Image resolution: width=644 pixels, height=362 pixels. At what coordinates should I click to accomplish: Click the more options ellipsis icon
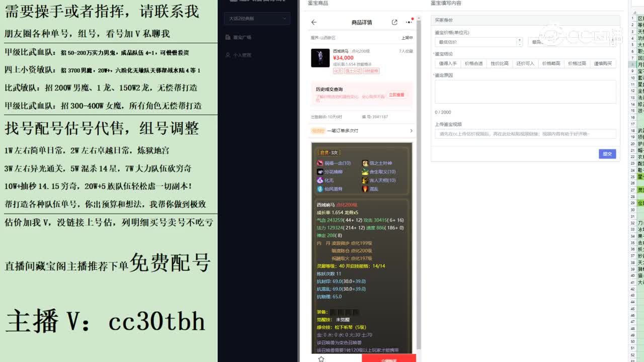(x=408, y=22)
